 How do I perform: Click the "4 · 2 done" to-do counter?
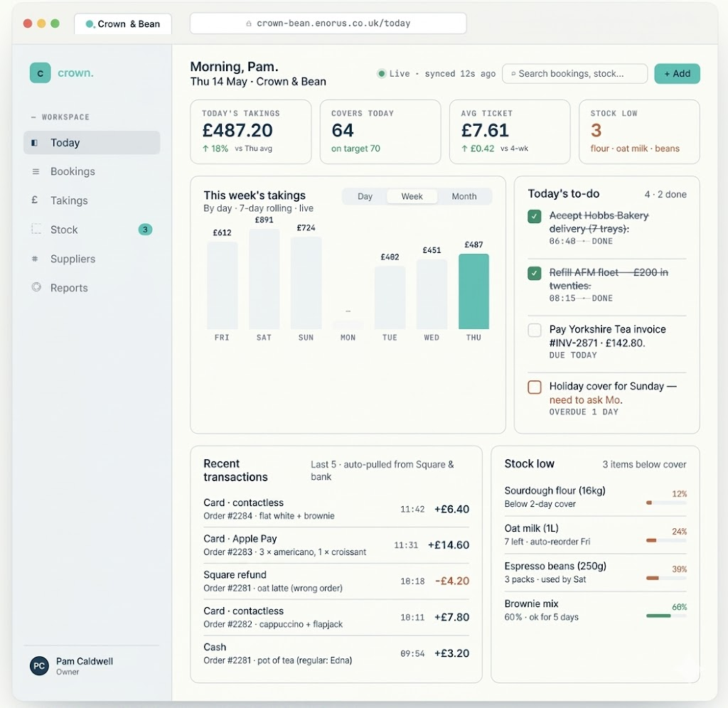pos(665,195)
